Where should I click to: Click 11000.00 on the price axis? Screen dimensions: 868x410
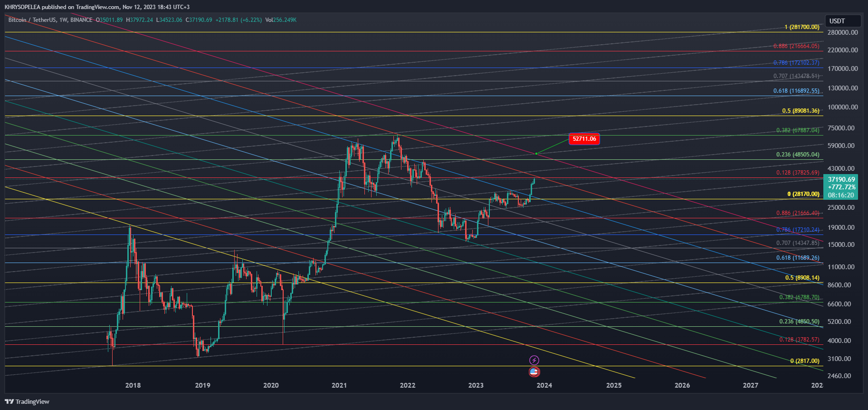[841, 267]
